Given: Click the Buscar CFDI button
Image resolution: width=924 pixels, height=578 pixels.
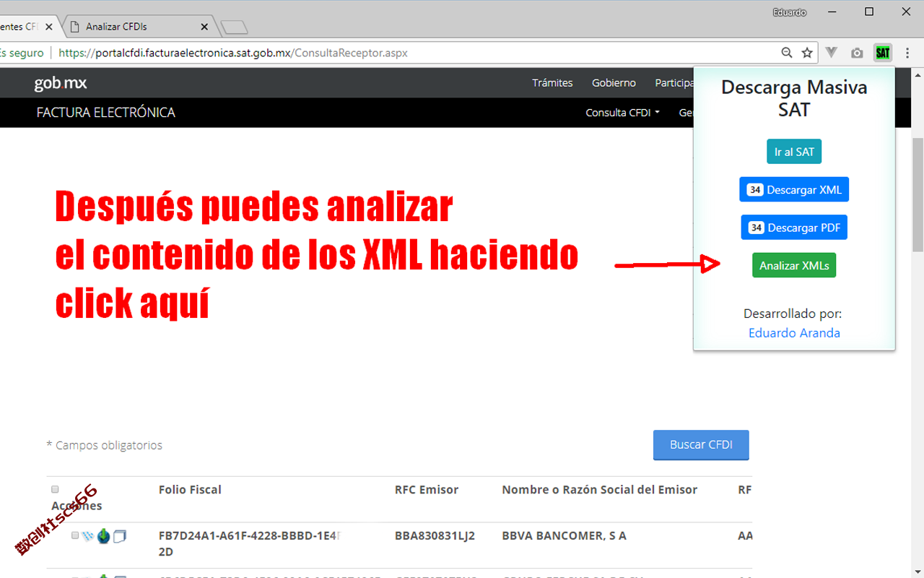Looking at the screenshot, I should (701, 445).
